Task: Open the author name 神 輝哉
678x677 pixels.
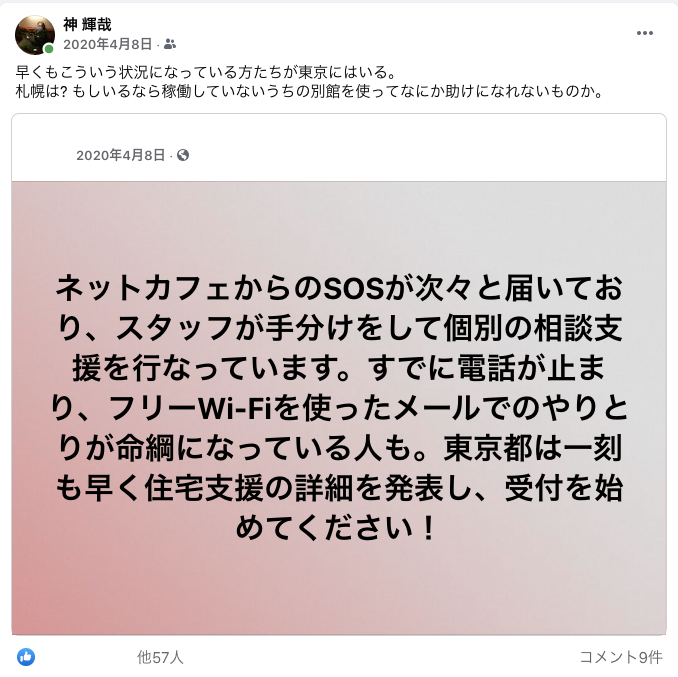Action: [87, 24]
